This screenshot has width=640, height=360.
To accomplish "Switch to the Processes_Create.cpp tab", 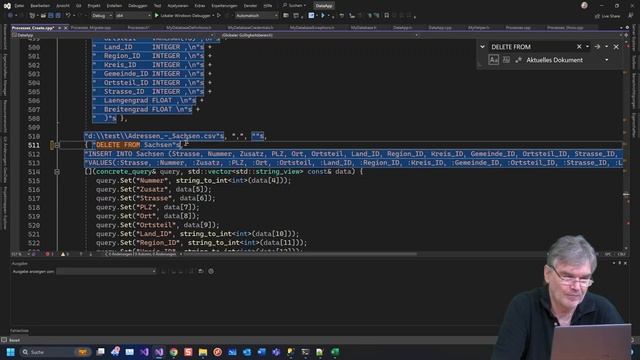I will 33,28.
